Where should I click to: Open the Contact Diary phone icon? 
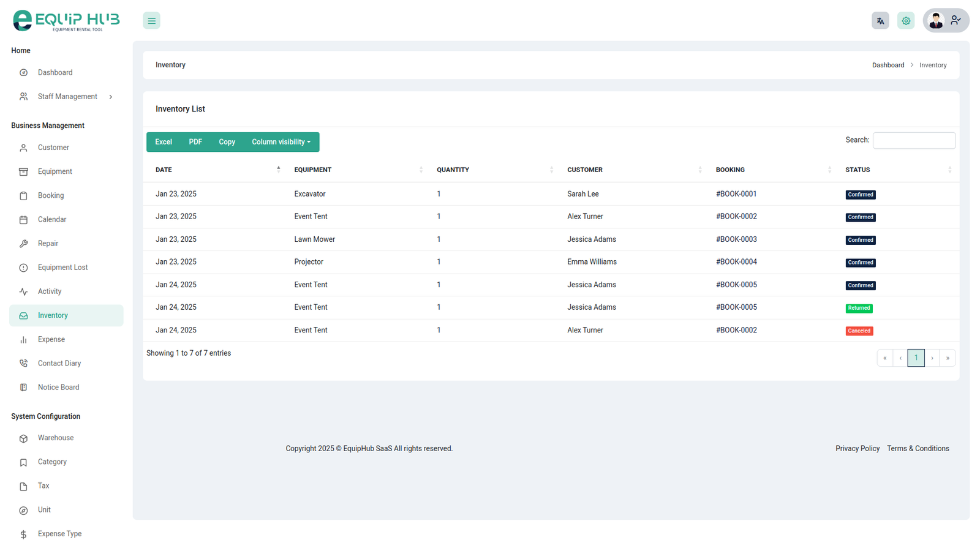coord(23,364)
